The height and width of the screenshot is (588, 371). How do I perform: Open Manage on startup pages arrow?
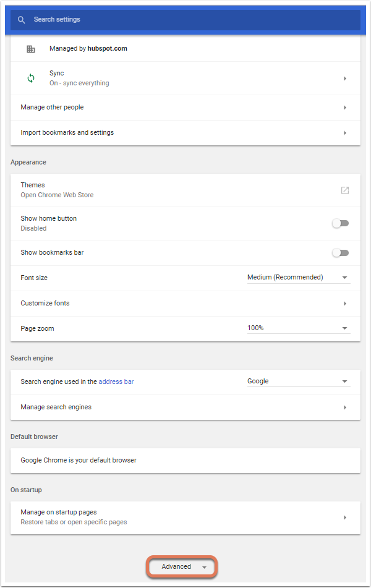(345, 518)
